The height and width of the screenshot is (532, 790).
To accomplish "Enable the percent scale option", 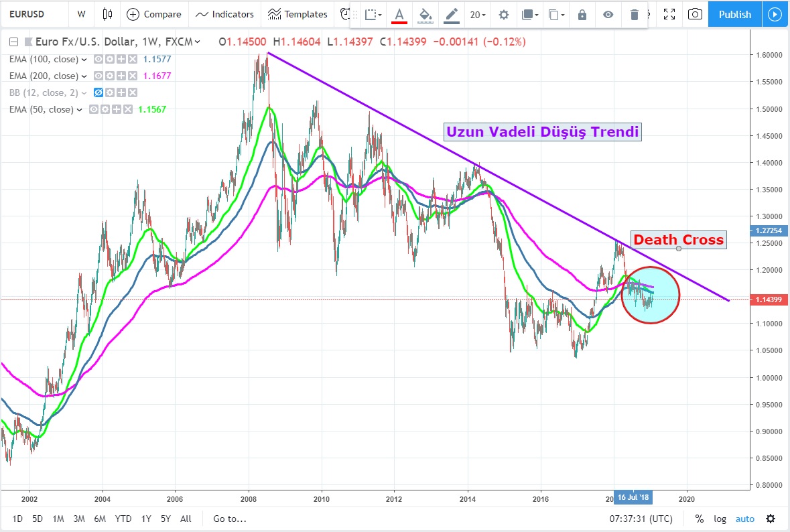I will [699, 519].
